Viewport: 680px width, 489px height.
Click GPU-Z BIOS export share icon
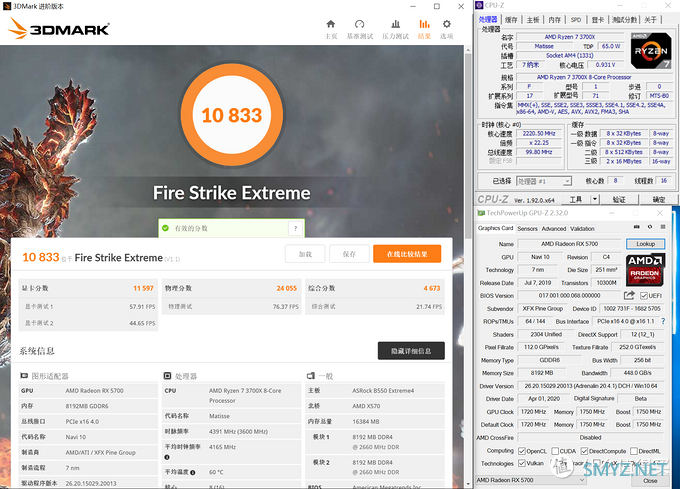point(629,295)
